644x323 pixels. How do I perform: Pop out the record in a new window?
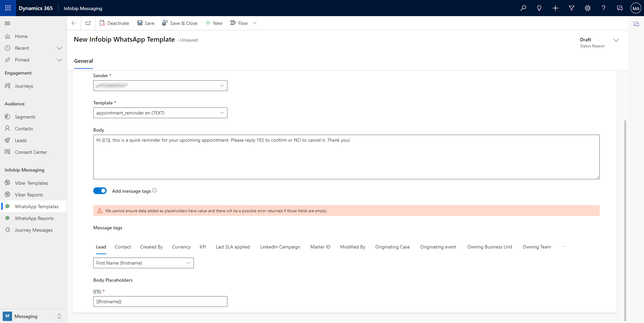[88, 23]
